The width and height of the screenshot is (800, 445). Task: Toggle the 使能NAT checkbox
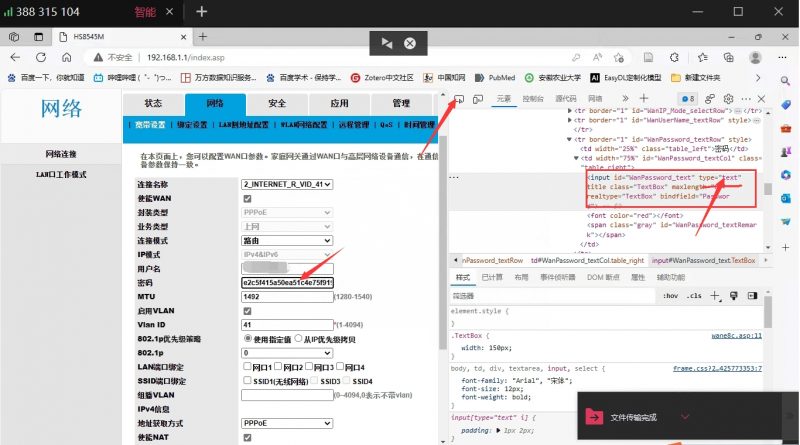tap(247, 437)
